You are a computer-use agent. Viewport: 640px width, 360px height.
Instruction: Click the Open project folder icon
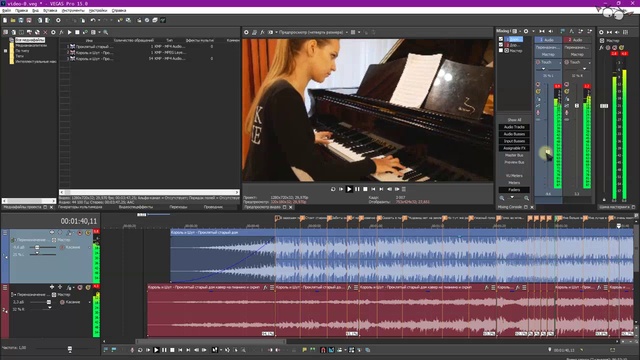(13, 20)
